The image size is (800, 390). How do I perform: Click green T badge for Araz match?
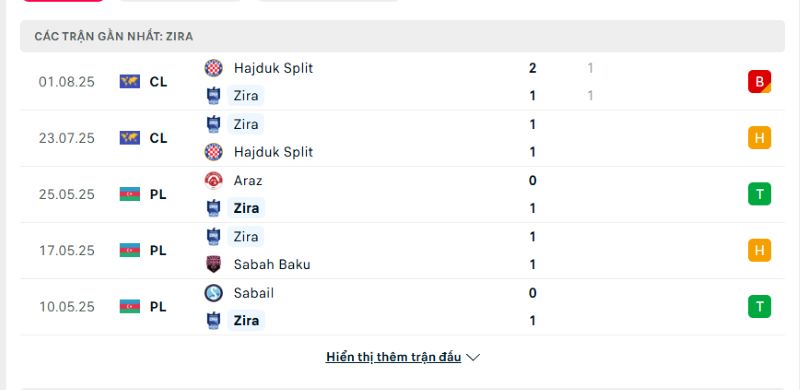click(759, 194)
